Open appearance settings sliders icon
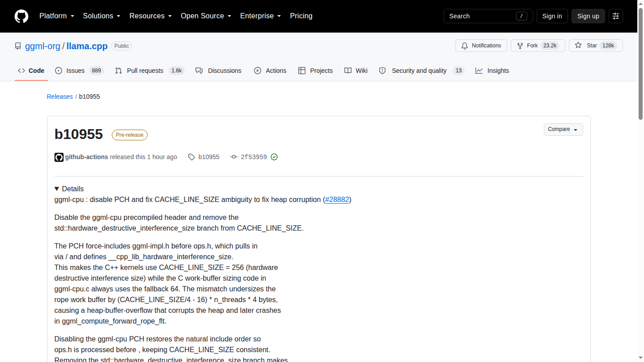 (x=616, y=16)
